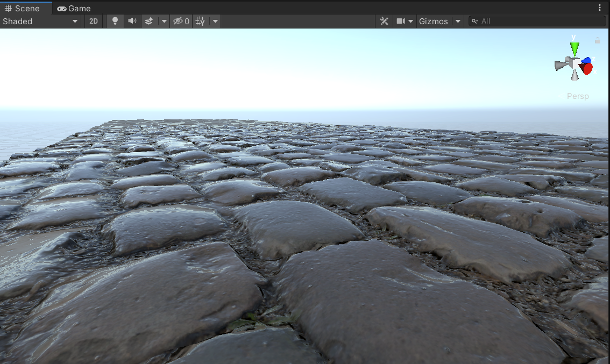
Task: Open scene camera settings icon
Action: (x=401, y=22)
